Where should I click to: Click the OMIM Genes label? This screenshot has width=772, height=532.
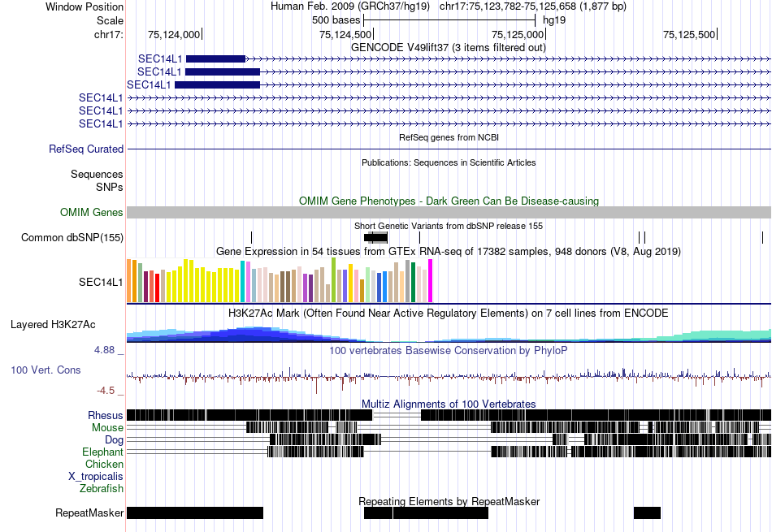pyautogui.click(x=91, y=212)
